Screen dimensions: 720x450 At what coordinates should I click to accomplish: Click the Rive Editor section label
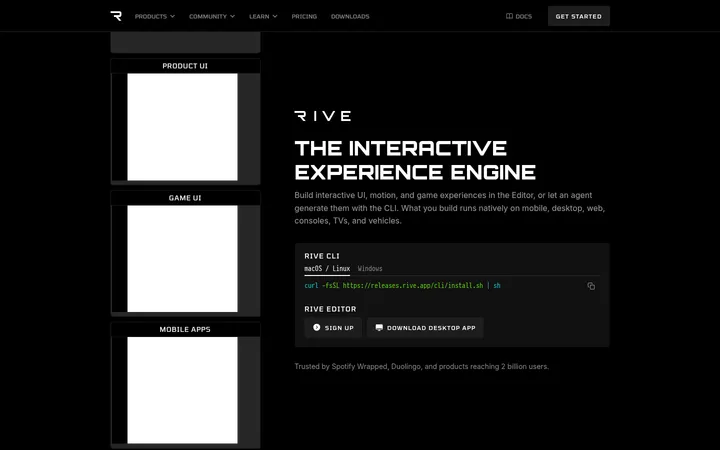coord(330,309)
